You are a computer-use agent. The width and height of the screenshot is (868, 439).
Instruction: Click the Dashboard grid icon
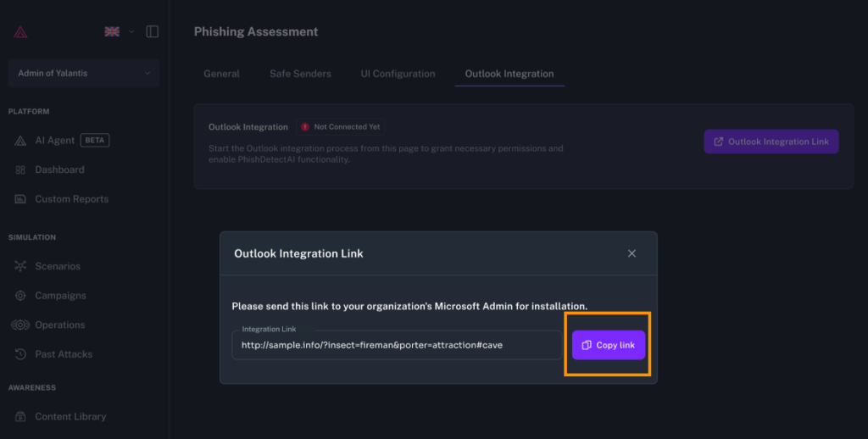point(20,170)
